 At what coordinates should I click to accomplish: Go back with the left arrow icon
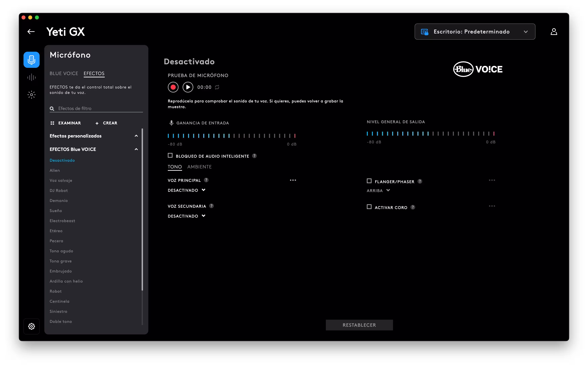click(x=31, y=31)
